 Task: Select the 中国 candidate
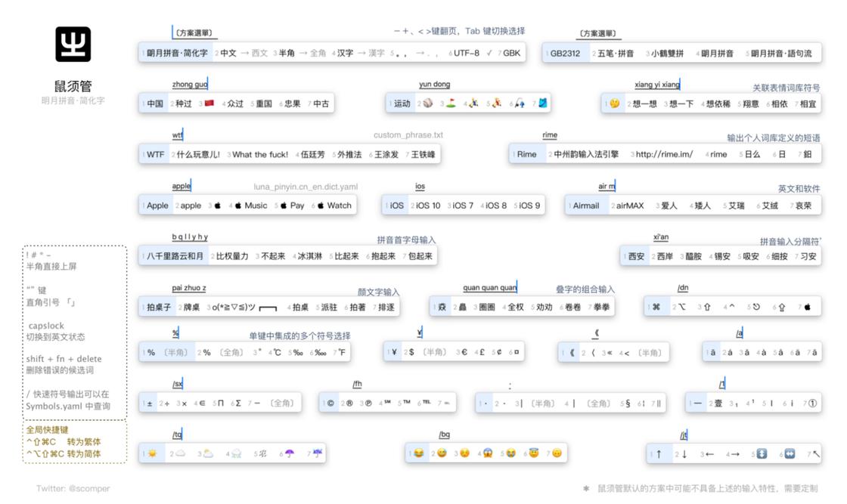(155, 103)
